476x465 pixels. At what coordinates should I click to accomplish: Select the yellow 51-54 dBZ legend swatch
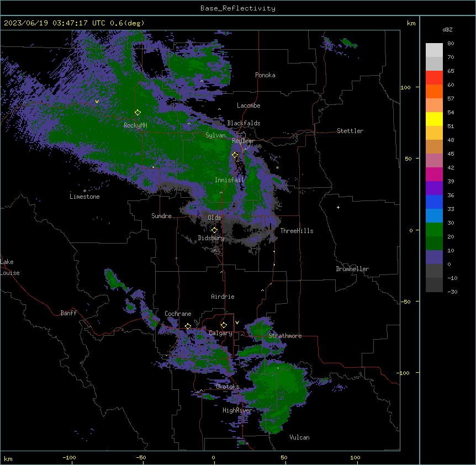[434, 119]
